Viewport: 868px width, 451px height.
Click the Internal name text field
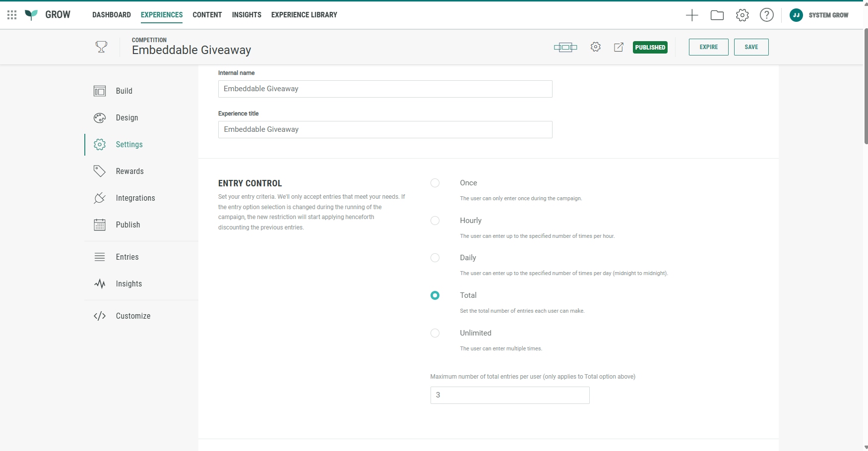pyautogui.click(x=385, y=89)
